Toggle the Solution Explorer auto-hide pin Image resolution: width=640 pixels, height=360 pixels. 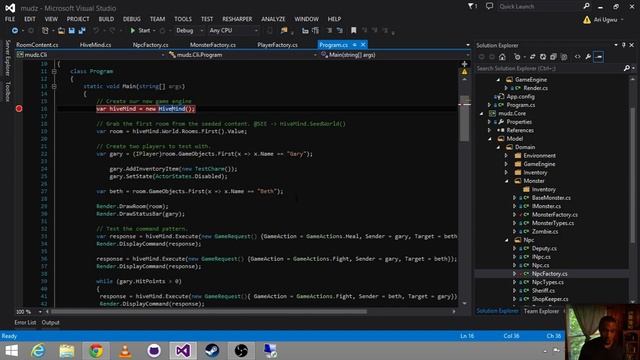point(624,45)
